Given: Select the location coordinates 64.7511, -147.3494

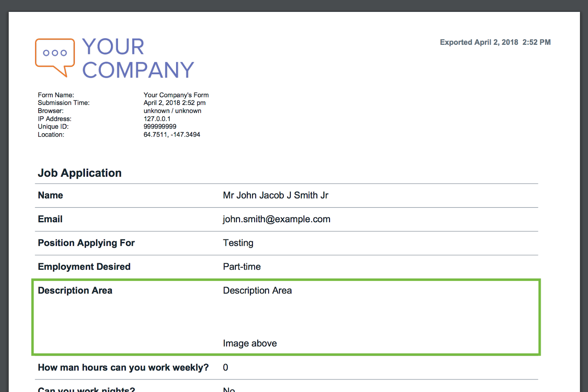Looking at the screenshot, I should pyautogui.click(x=172, y=134).
